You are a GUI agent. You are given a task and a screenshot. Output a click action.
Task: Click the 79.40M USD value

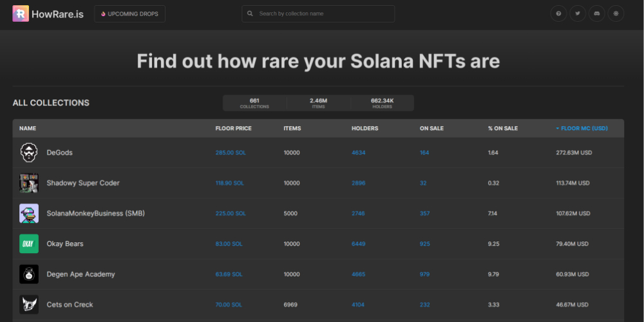coord(572,244)
